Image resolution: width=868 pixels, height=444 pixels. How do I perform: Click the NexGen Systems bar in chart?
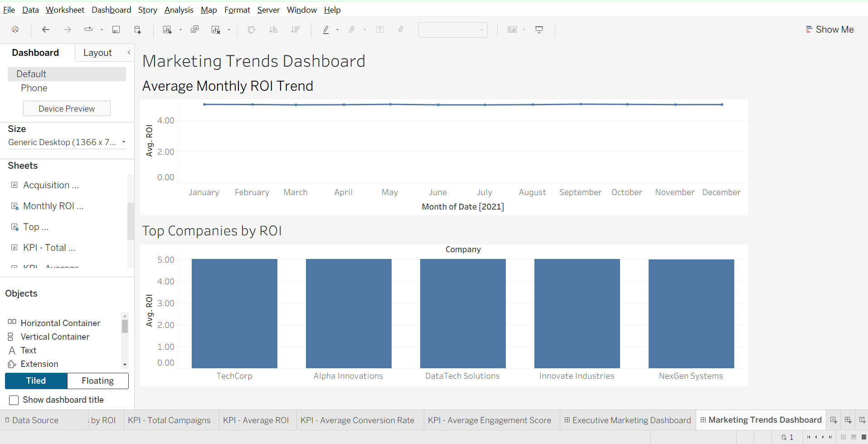coord(691,314)
